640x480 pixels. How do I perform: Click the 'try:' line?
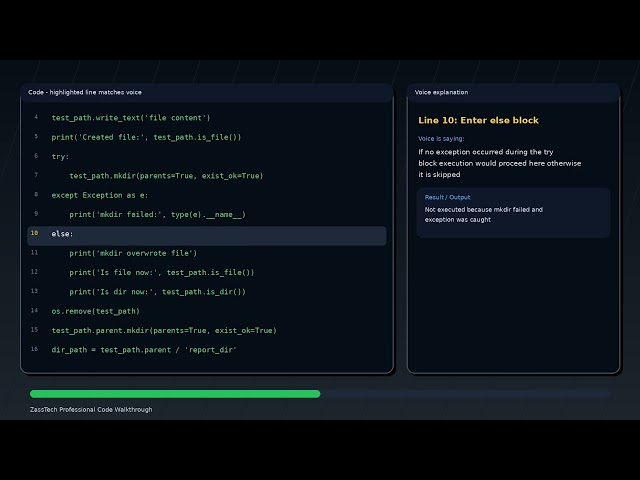tap(60, 157)
